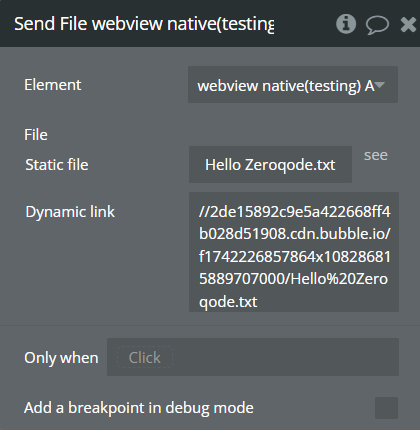Screen dimensions: 420x430
Task: Click the 'File' section label
Action: (36, 135)
